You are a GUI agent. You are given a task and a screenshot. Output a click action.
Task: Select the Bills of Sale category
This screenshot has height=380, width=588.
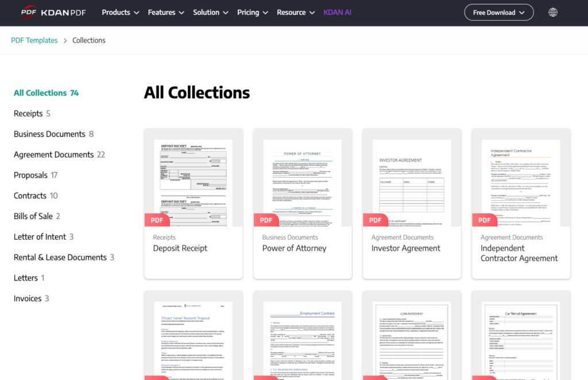click(37, 216)
